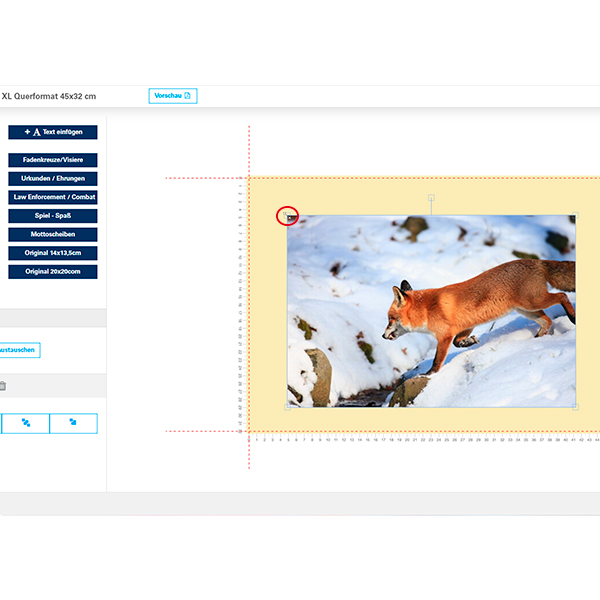
Task: Click the yellow canvas background area
Action: tap(266, 300)
